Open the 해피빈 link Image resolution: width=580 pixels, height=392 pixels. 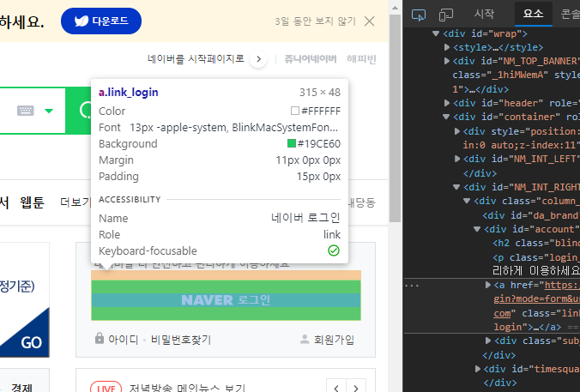(x=361, y=59)
